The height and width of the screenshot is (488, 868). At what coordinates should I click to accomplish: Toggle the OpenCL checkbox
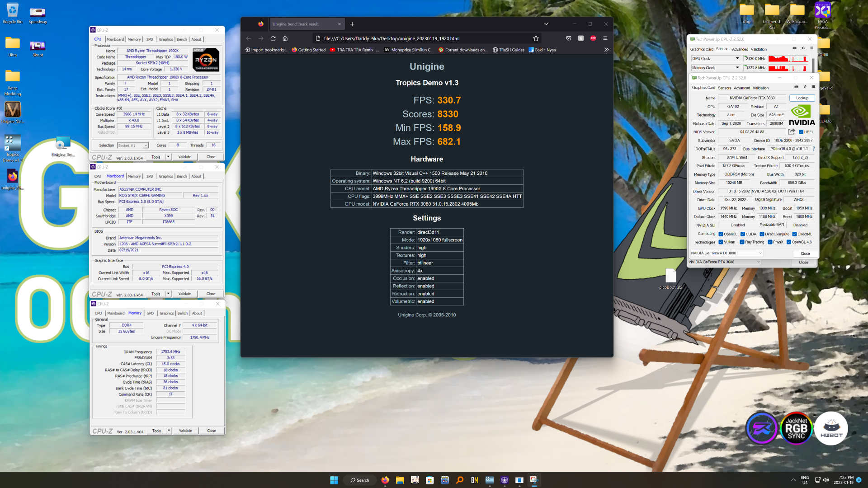[721, 234]
